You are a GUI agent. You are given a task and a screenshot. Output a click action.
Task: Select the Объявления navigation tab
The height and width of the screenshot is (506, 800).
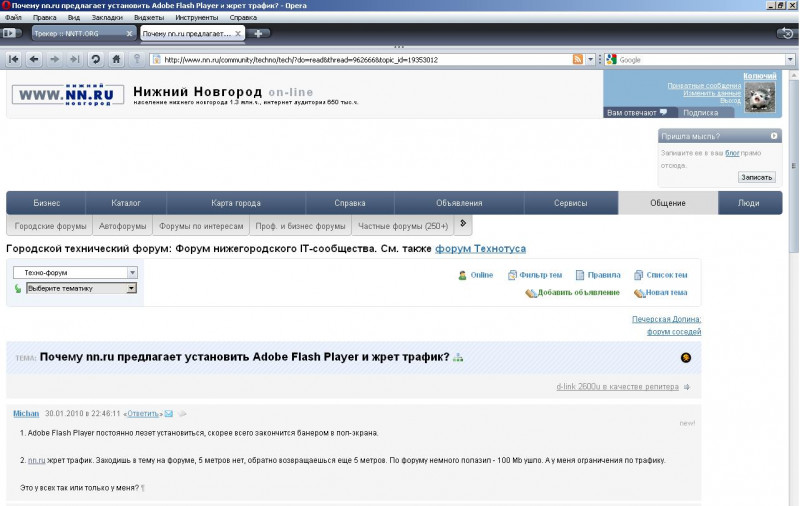(x=459, y=203)
